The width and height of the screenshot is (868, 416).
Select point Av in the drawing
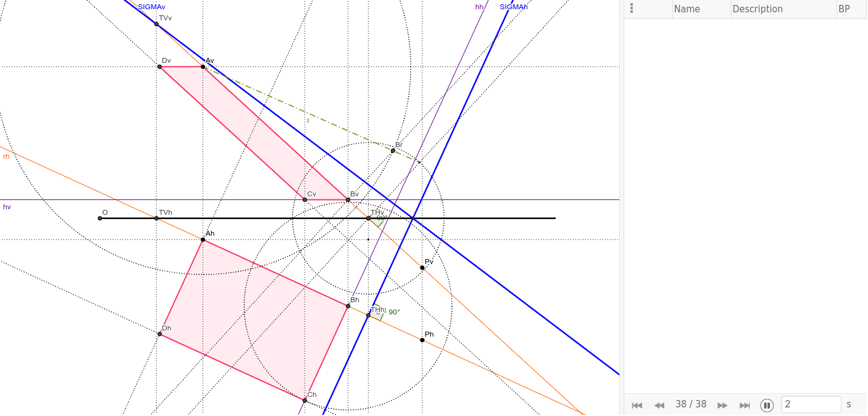pyautogui.click(x=203, y=66)
